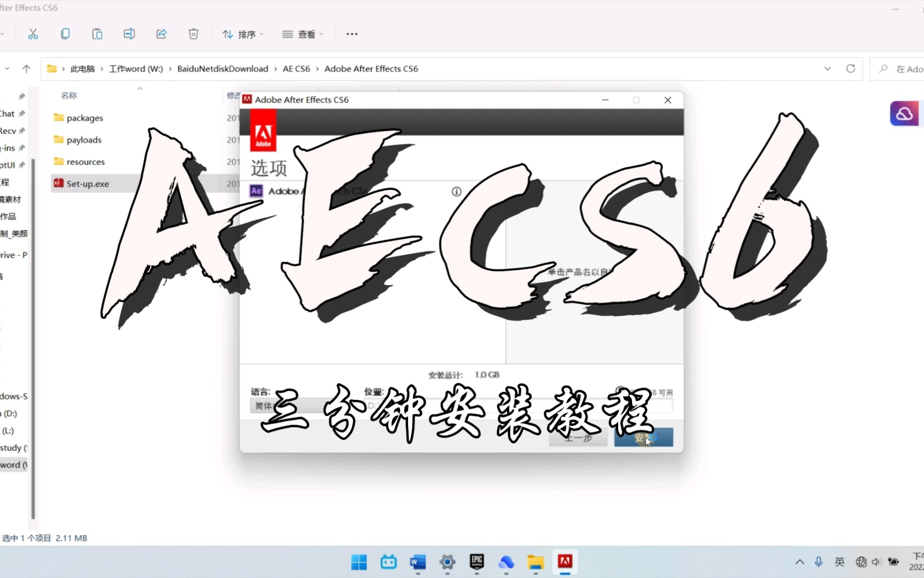Open Baidu Netdisk cloud app on taskbar
This screenshot has width=924, height=578.
point(506,562)
